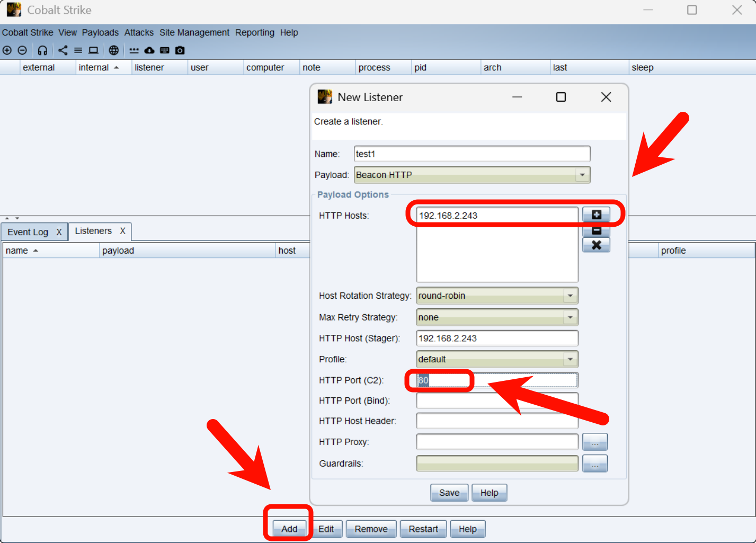Click the cloud download icon
756x543 pixels.
pos(149,50)
